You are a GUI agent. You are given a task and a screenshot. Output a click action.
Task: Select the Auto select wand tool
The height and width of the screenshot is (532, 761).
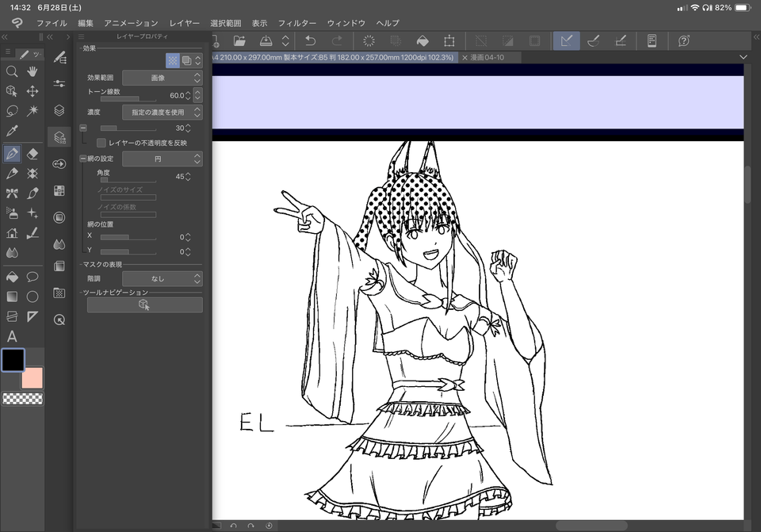33,111
